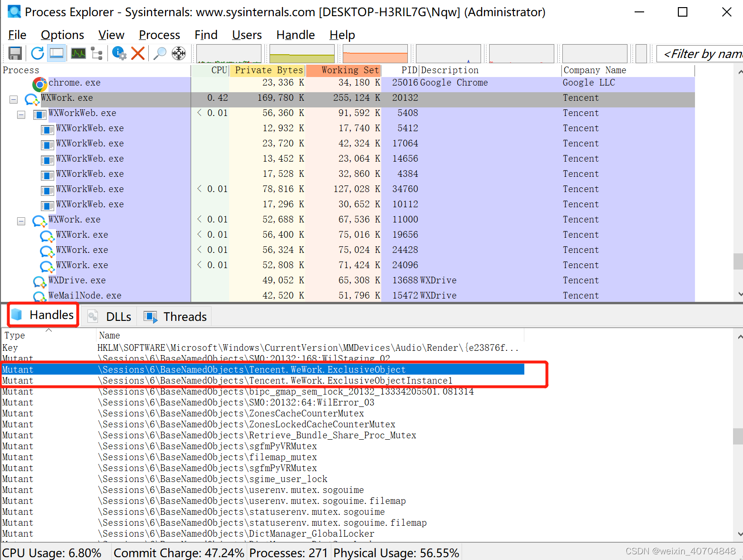Open process Properties icon
The height and width of the screenshot is (560, 743).
pos(119,53)
